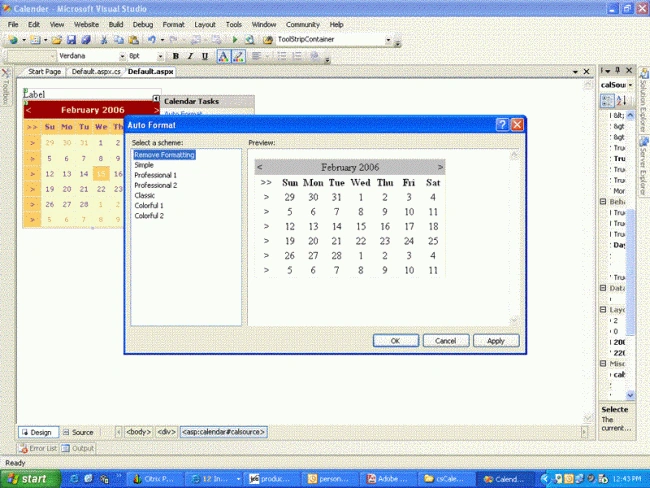
Task: Click the green Start Debugging arrow
Action: pyautogui.click(x=235, y=39)
